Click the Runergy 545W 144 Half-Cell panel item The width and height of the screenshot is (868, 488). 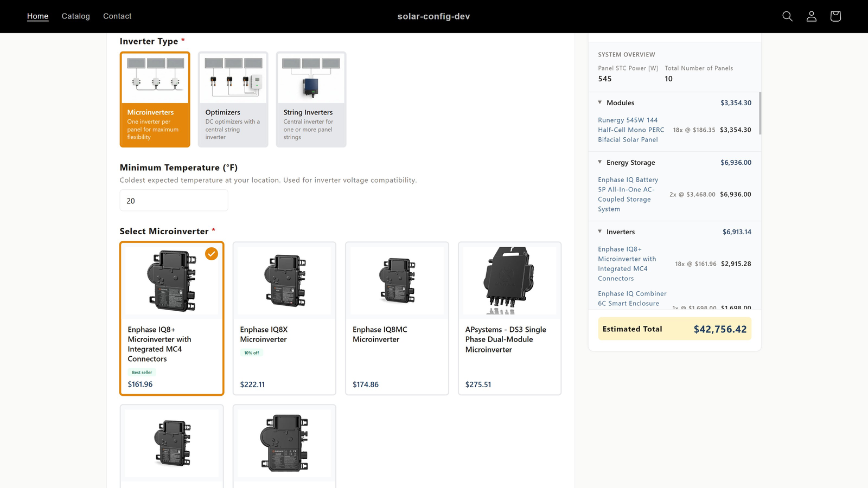[x=631, y=130]
